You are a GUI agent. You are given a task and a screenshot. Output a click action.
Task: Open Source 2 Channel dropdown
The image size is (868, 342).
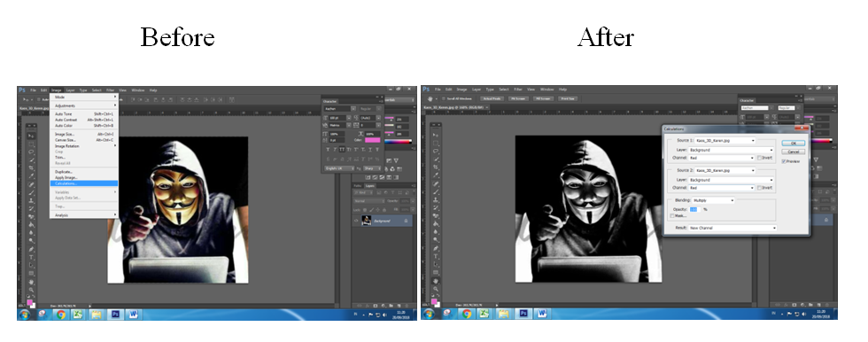722,188
